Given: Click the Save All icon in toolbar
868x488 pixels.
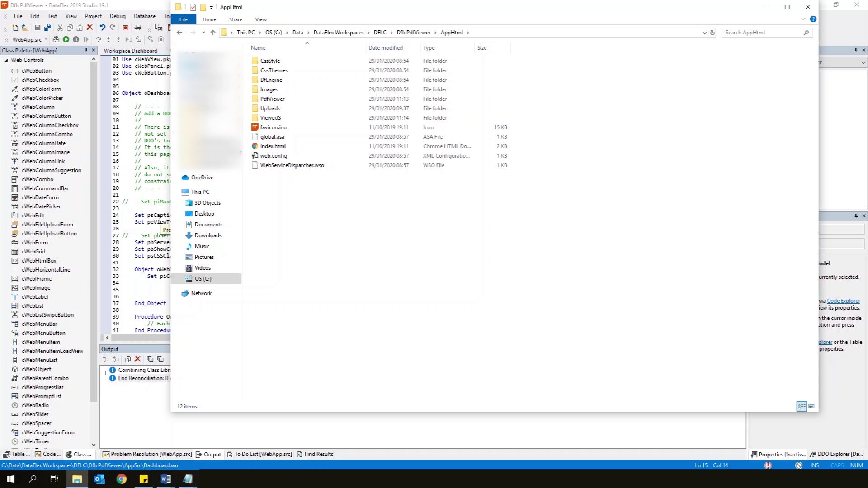Looking at the screenshot, I should 47,28.
